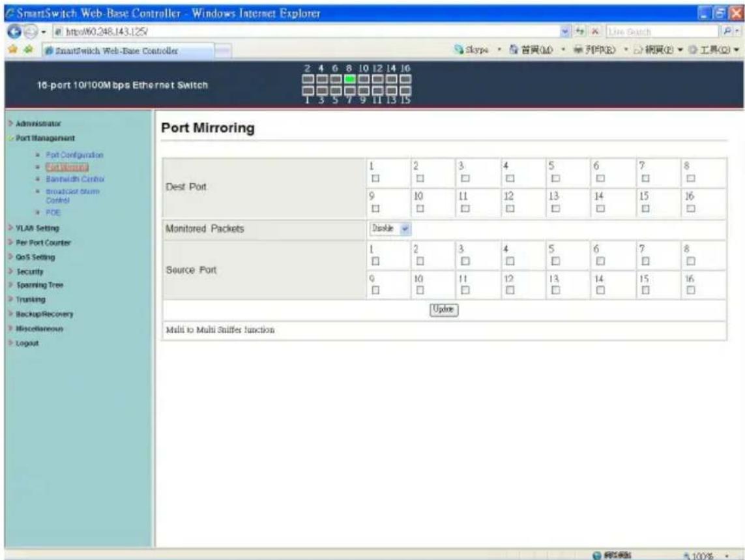Click the port 6 indicator icon
Image resolution: width=745 pixels, height=560 pixels.
point(336,79)
